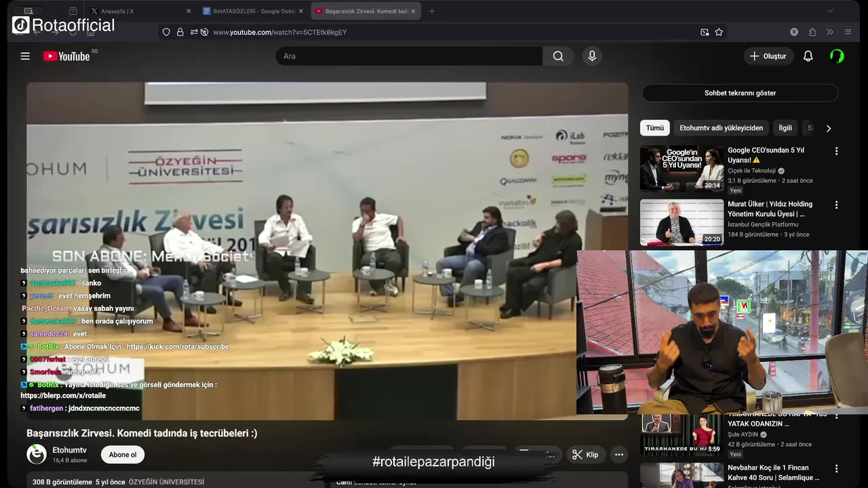Image resolution: width=868 pixels, height=488 pixels.
Task: Open a new browser tab
Action: pyautogui.click(x=432, y=11)
